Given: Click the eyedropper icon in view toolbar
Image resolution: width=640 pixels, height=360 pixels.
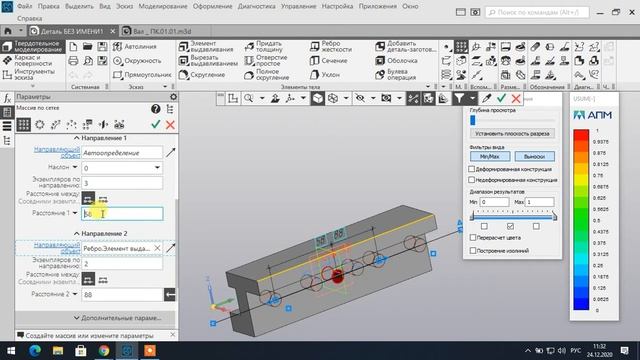Looking at the screenshot, I should [486, 98].
